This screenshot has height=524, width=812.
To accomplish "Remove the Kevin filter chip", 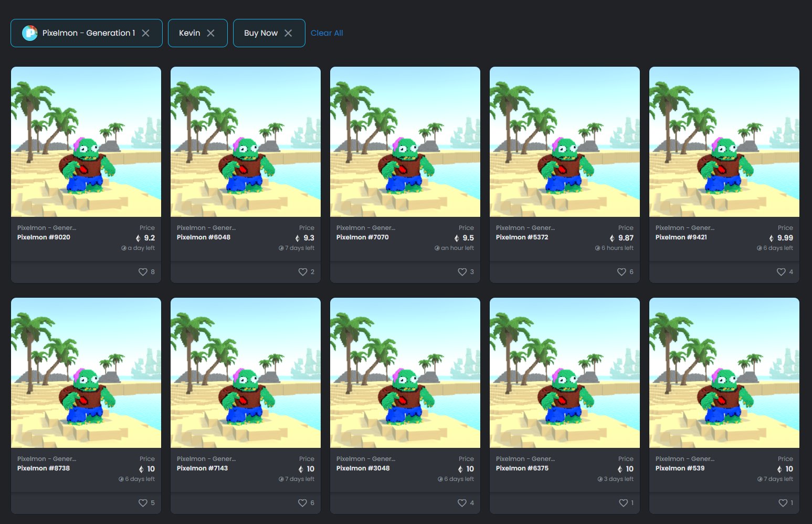I will [x=210, y=33].
